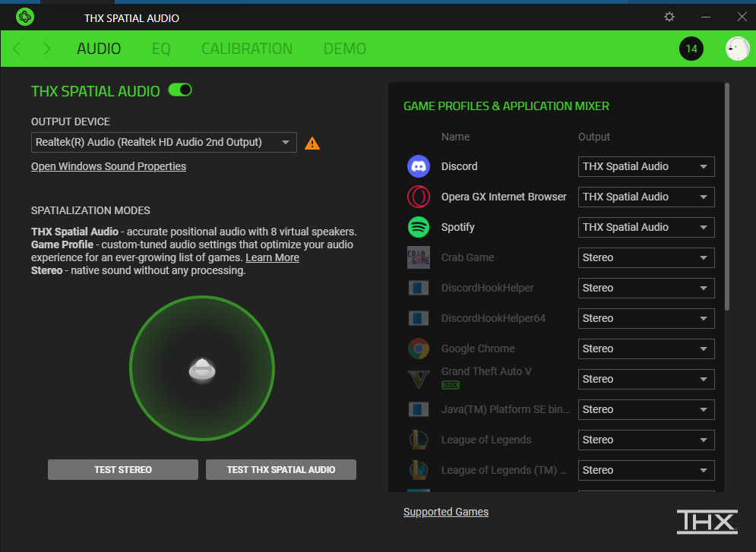The image size is (756, 552).
Task: Click the Discord app icon
Action: click(419, 166)
